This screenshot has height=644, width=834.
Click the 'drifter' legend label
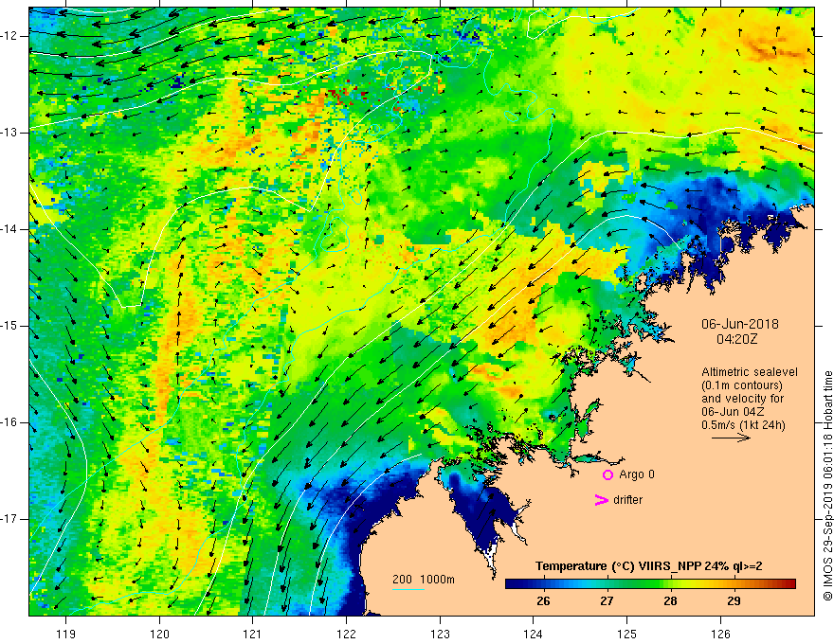point(627,500)
